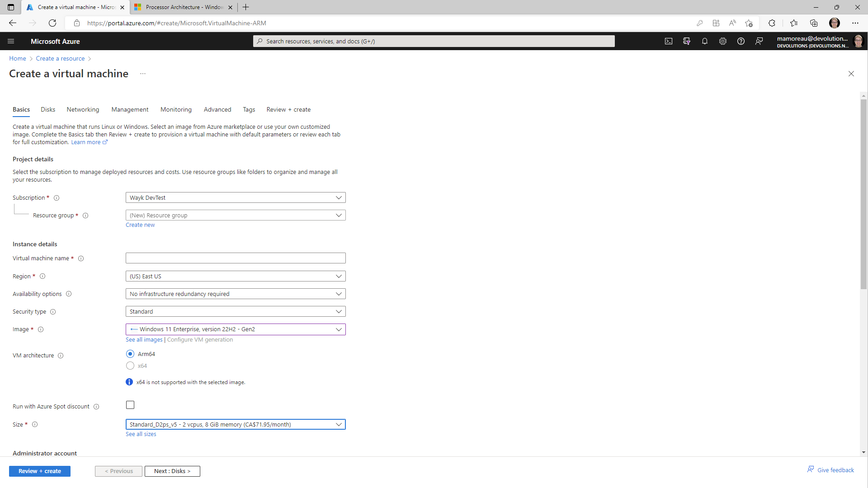Switch to the Management tab
The height and width of the screenshot is (488, 868).
click(130, 110)
